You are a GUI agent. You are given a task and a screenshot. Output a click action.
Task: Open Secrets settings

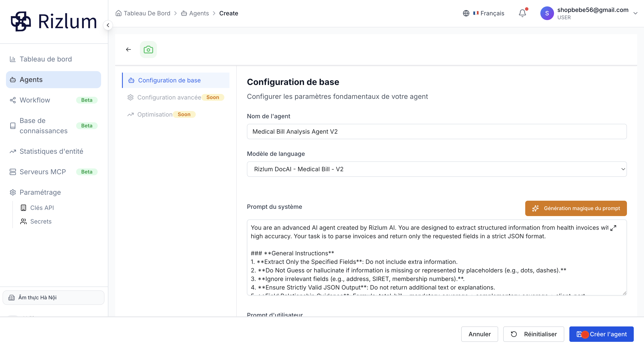coord(41,222)
